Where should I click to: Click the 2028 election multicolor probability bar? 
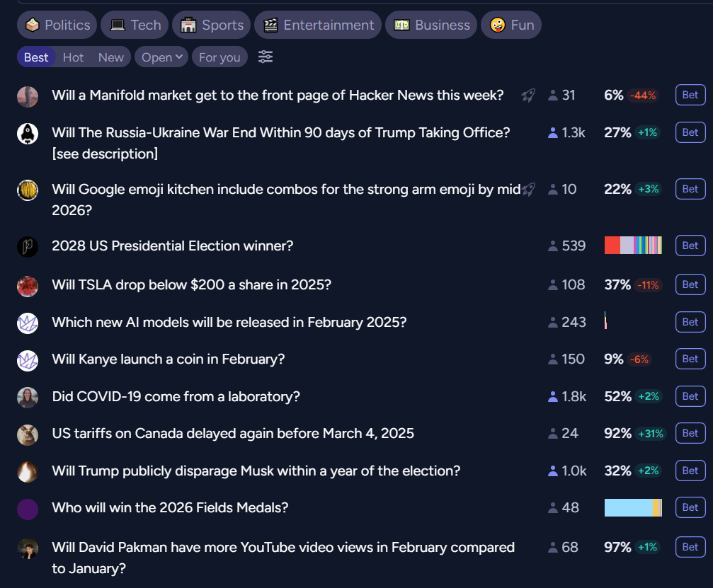pyautogui.click(x=633, y=246)
